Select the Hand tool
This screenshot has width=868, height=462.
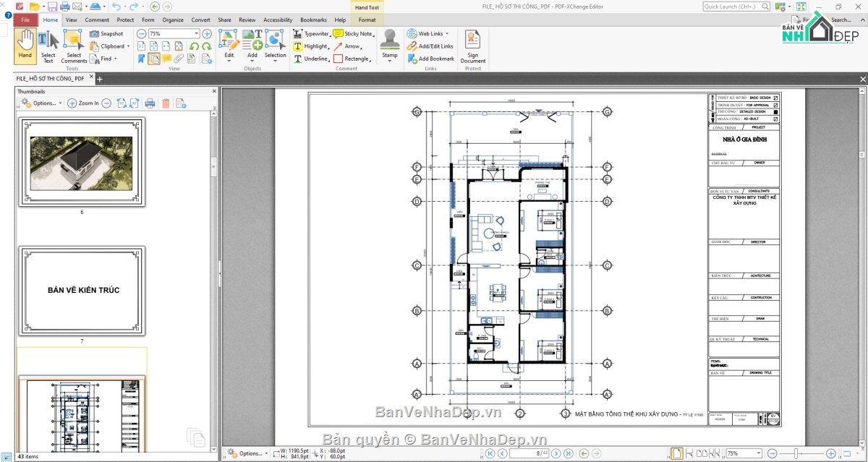(x=25, y=44)
